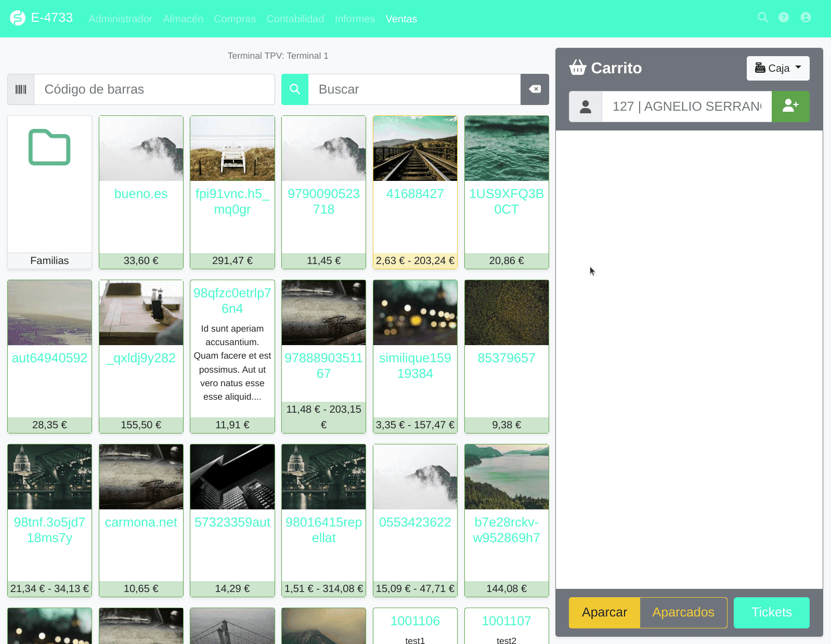Select the 41688427 railway product image

415,148
